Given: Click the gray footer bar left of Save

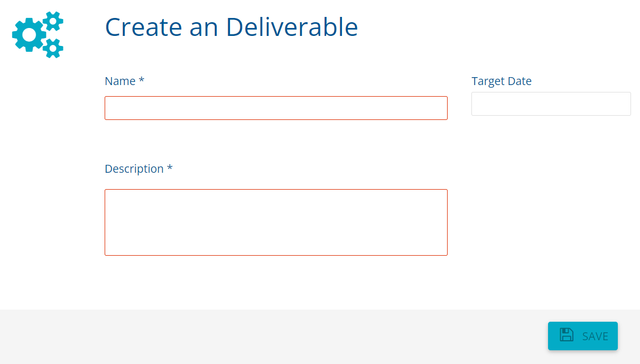Looking at the screenshot, I should click(264, 336).
